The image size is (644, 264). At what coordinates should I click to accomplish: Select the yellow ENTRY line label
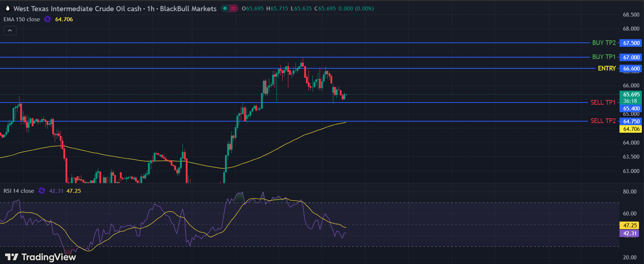pyautogui.click(x=607, y=68)
